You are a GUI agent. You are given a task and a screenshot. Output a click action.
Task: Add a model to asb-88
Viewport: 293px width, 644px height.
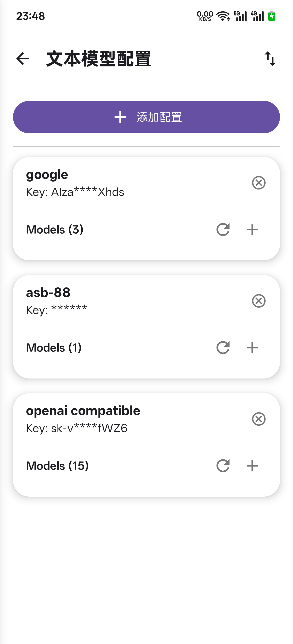pos(252,347)
